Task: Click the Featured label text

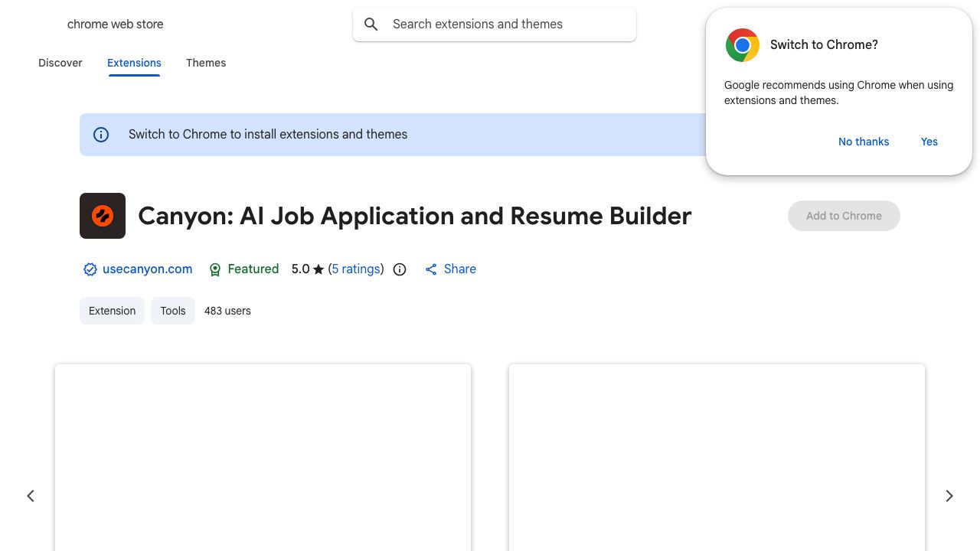Action: 253,269
